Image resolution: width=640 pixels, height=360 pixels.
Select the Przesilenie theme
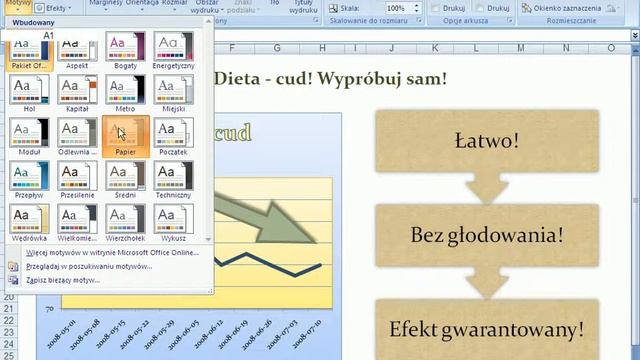[x=77, y=180]
